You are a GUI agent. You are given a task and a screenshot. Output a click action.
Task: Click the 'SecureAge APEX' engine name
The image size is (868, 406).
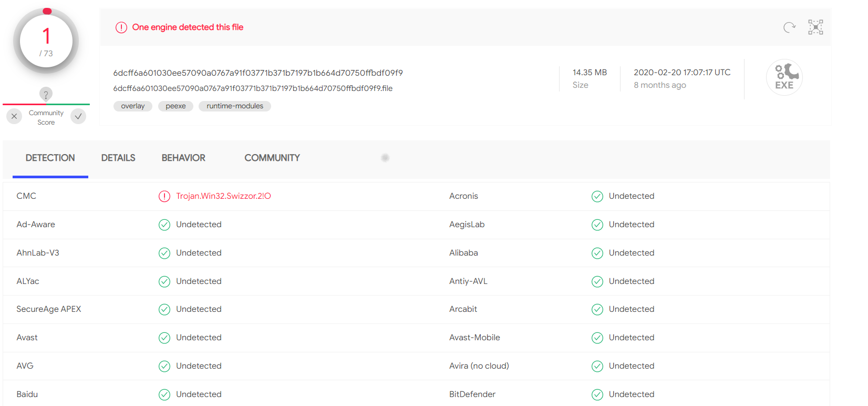49,309
